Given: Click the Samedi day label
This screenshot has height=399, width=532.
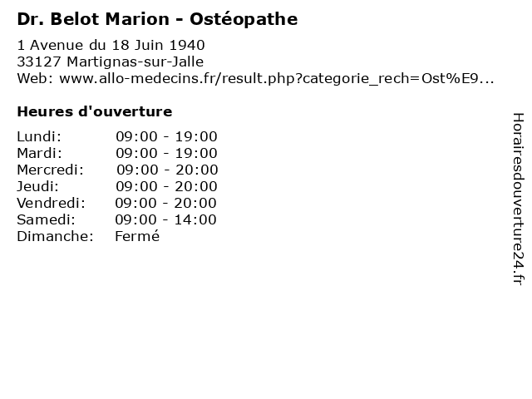Looking at the screenshot, I should pyautogui.click(x=47, y=219).
